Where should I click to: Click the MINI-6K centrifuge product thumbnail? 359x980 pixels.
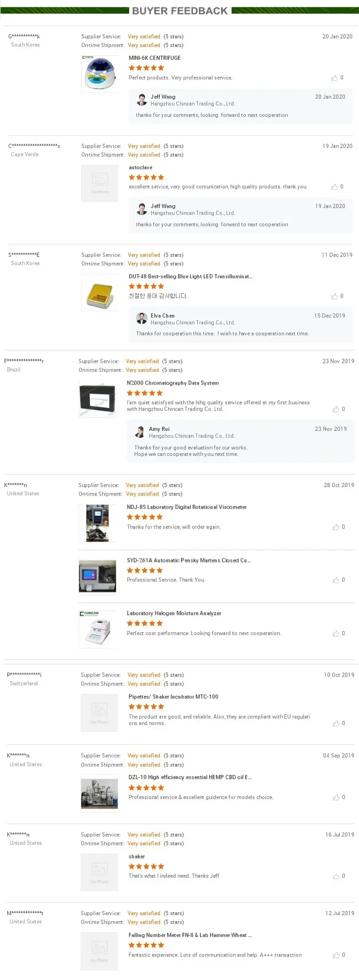coord(100,74)
